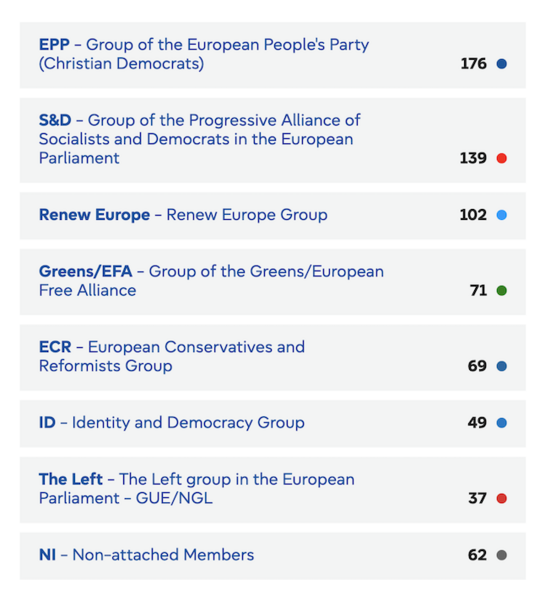Viewport: 540px width, 600px height.
Task: Open the ECR Conservatives and Reformists link
Action: pyautogui.click(x=172, y=356)
